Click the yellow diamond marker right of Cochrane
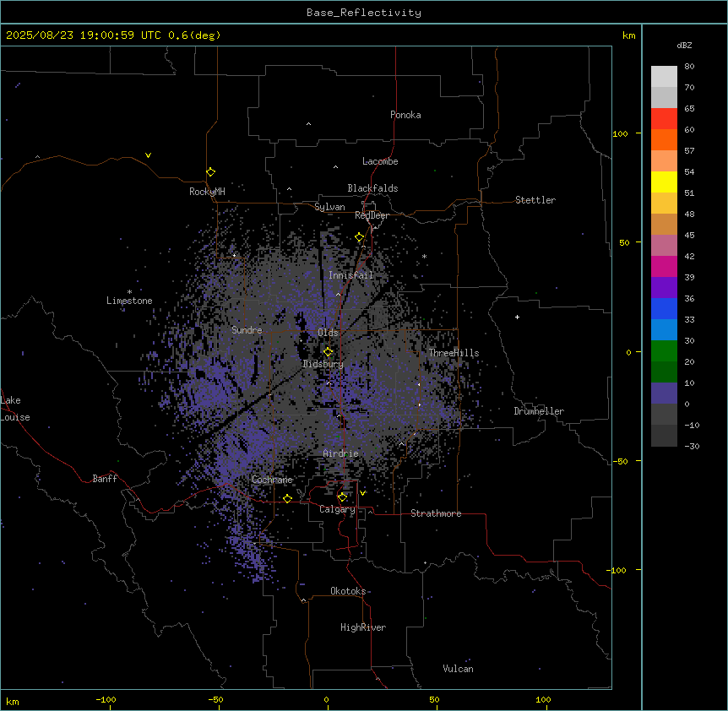The height and width of the screenshot is (711, 728). click(x=288, y=498)
